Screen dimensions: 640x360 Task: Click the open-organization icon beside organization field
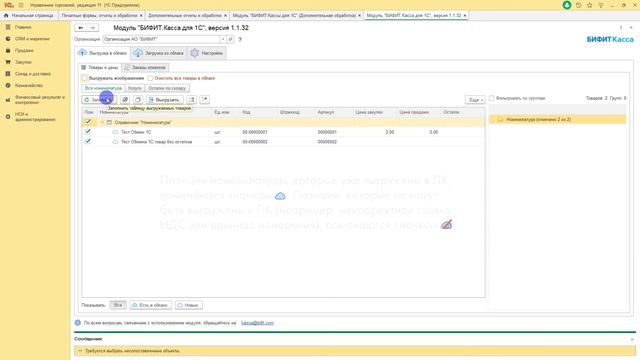[x=230, y=39]
